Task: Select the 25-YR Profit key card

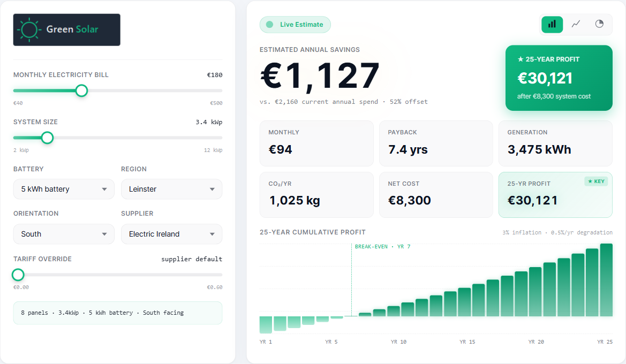Action: (x=555, y=195)
